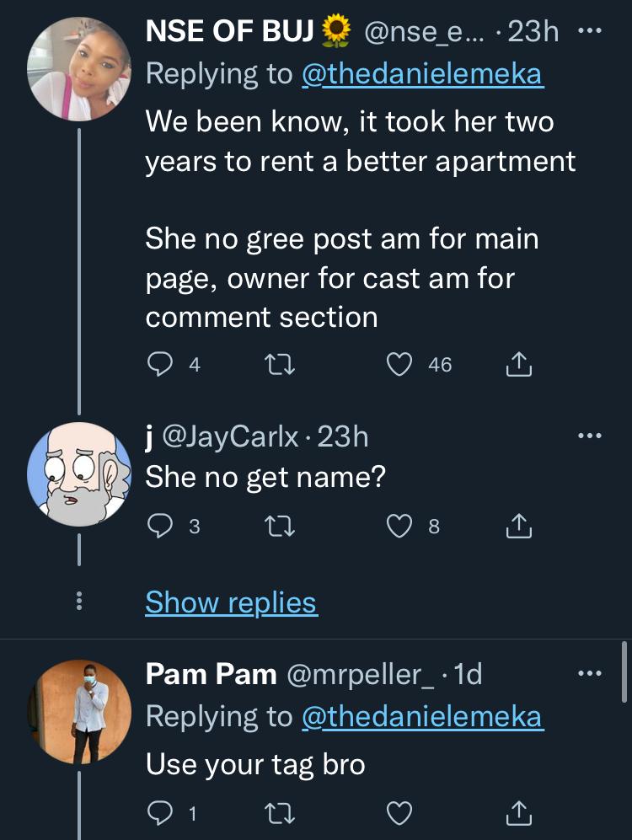Share JayCarlx's tweet
632x840 pixels.
click(519, 526)
